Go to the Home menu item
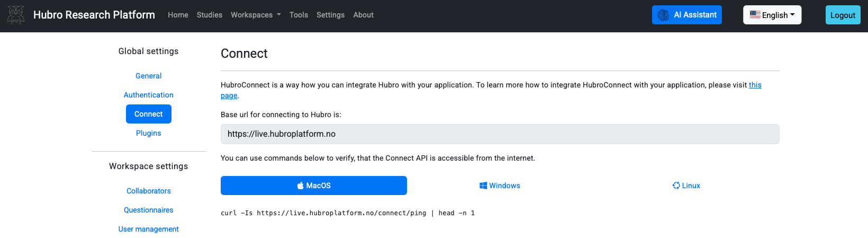 (178, 15)
